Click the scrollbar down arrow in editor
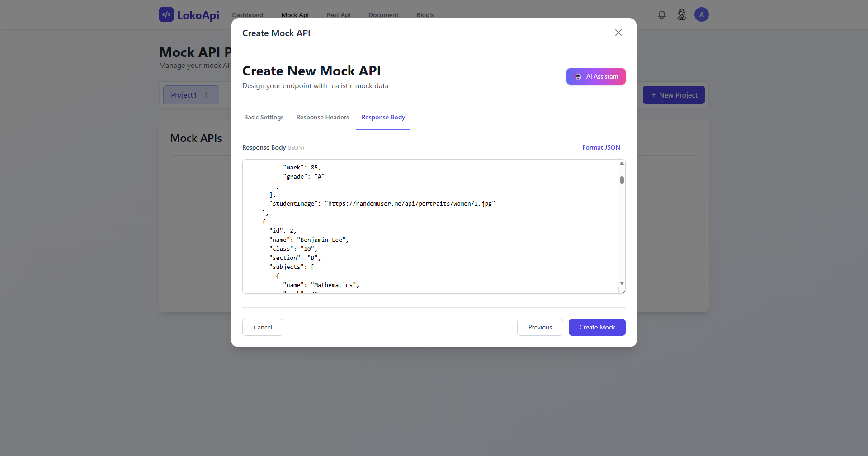The image size is (868, 456). pos(622,283)
